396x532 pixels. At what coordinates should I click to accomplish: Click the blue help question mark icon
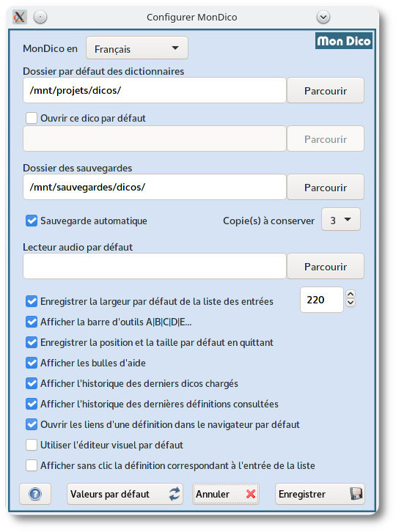pos(35,494)
